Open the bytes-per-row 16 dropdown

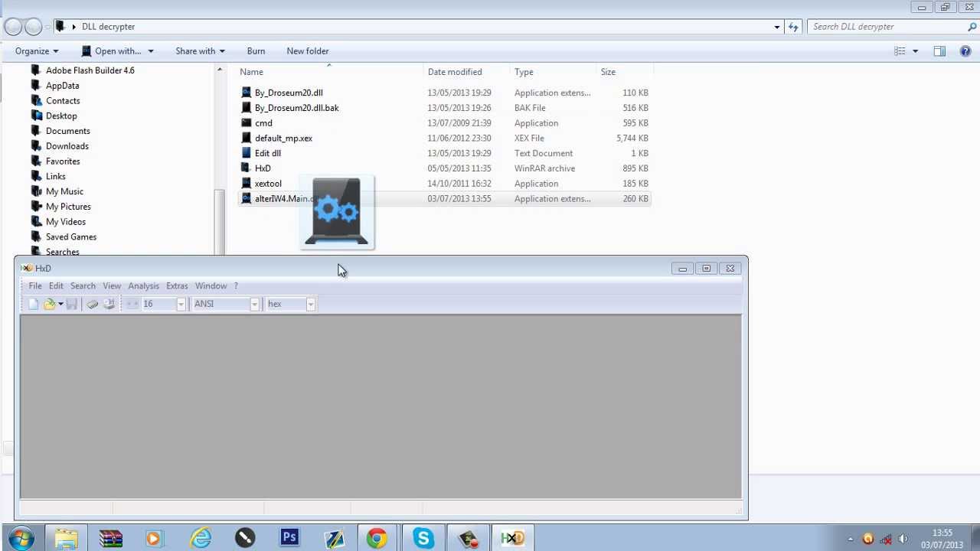point(181,304)
